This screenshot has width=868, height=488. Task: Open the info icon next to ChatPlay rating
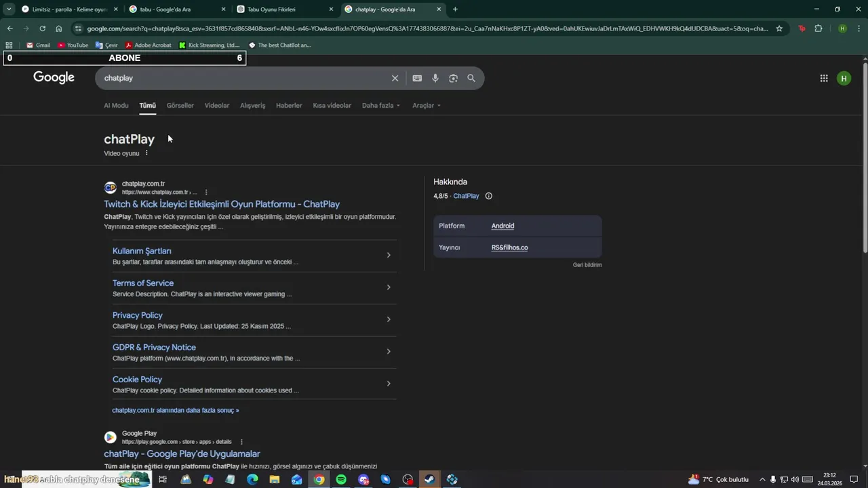tap(488, 196)
